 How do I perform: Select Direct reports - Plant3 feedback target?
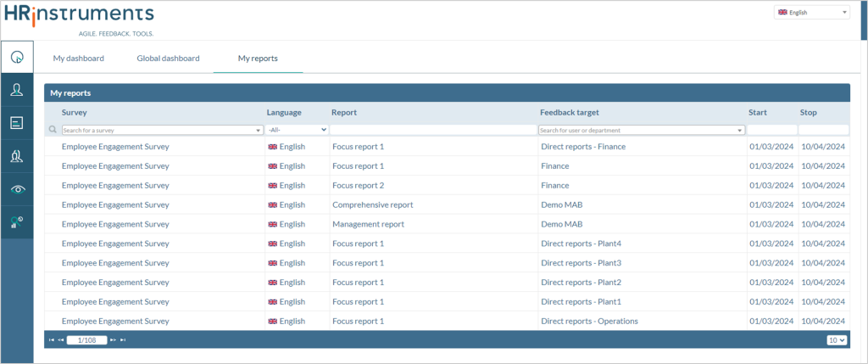click(x=581, y=263)
